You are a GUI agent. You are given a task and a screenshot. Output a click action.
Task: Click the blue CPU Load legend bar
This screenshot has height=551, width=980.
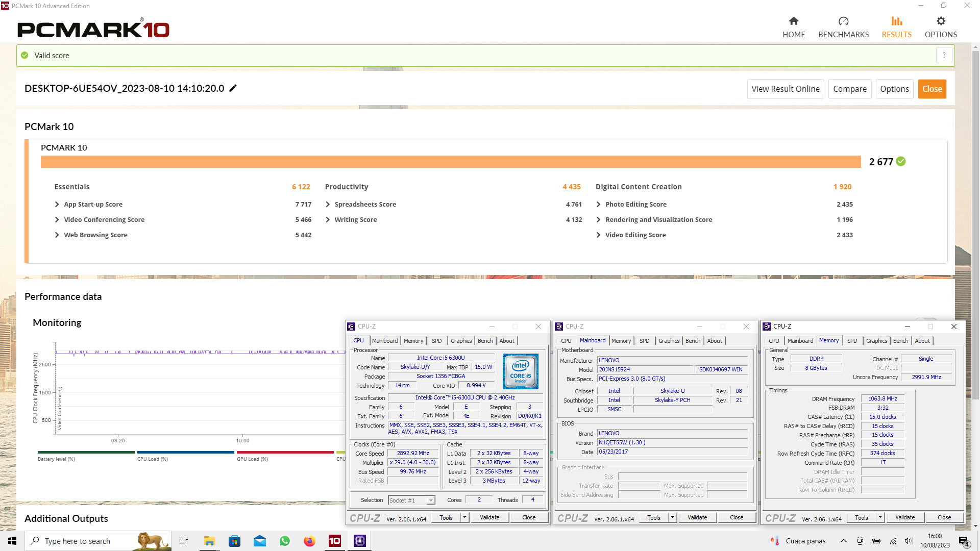[185, 452]
